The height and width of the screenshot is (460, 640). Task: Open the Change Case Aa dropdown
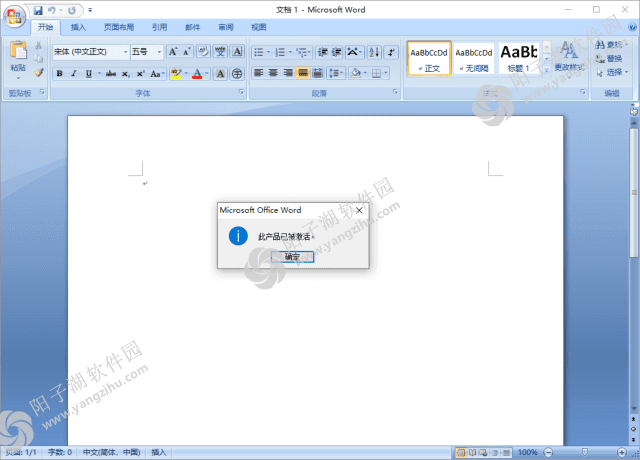coord(157,73)
